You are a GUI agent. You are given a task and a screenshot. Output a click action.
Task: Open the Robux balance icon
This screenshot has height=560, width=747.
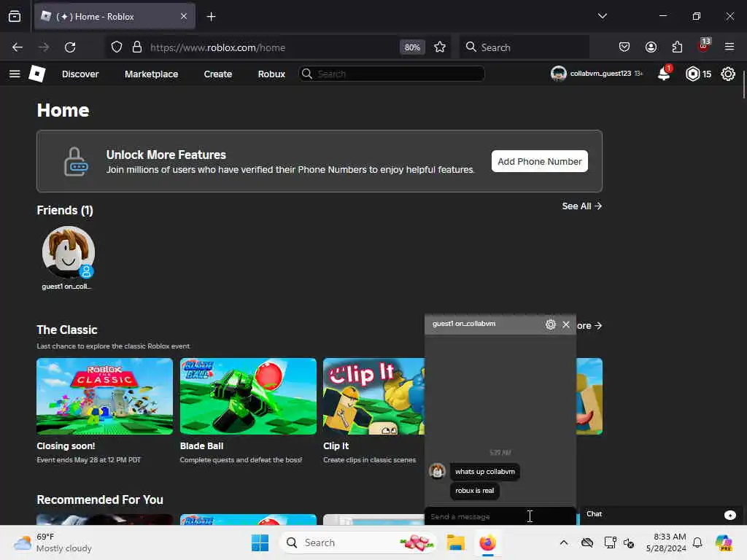click(693, 74)
